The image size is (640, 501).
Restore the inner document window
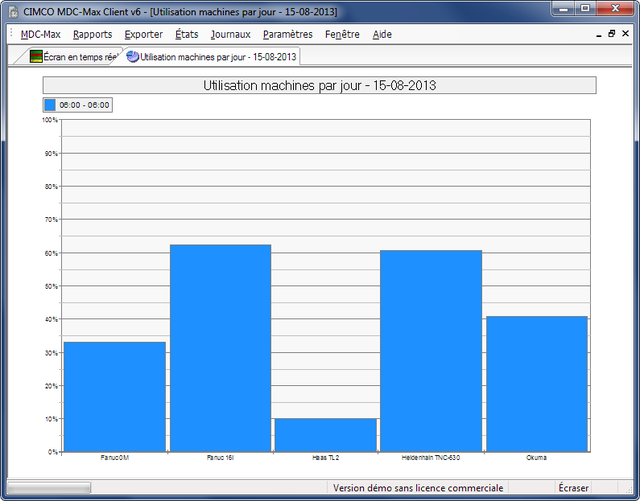611,34
